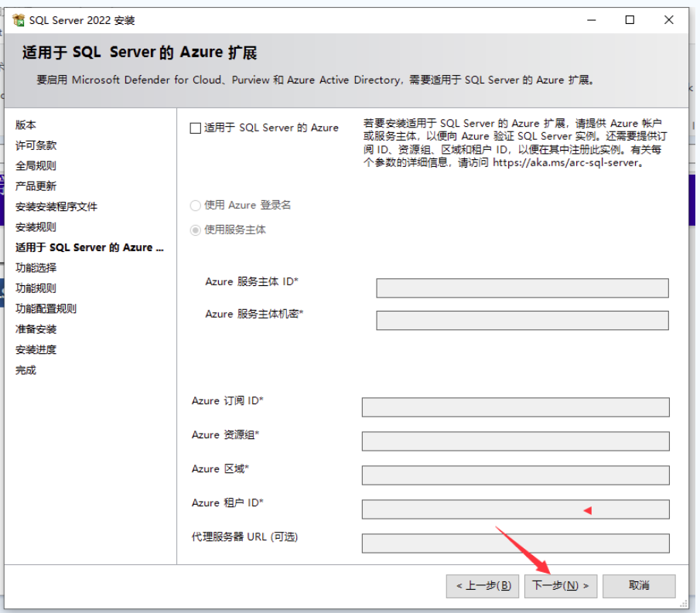Click the Azure 租户 ID* label

coord(227,503)
